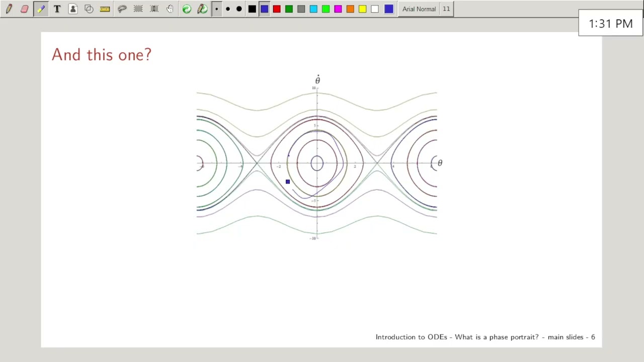644x362 pixels.
Task: Select the Vertical space tool
Action: click(x=154, y=9)
